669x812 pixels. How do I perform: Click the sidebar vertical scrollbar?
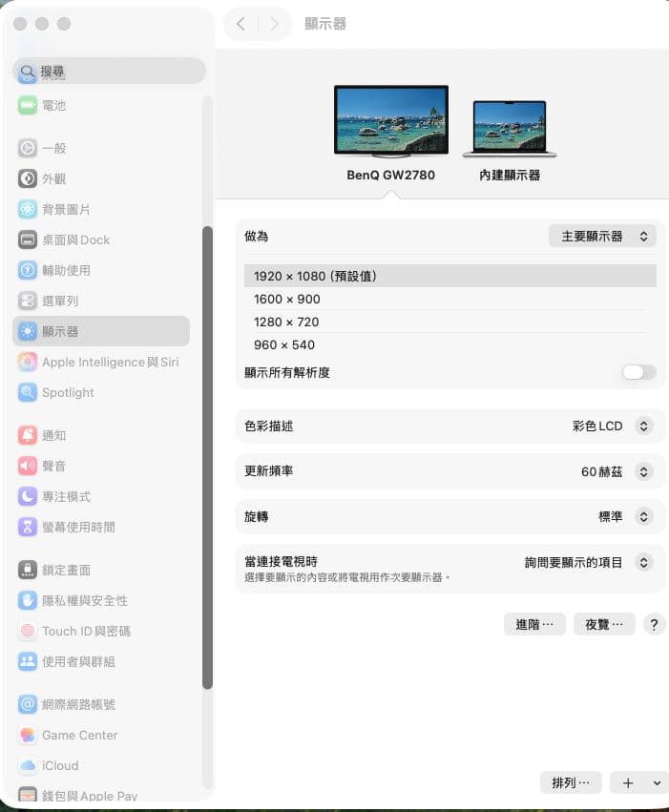pos(208,457)
